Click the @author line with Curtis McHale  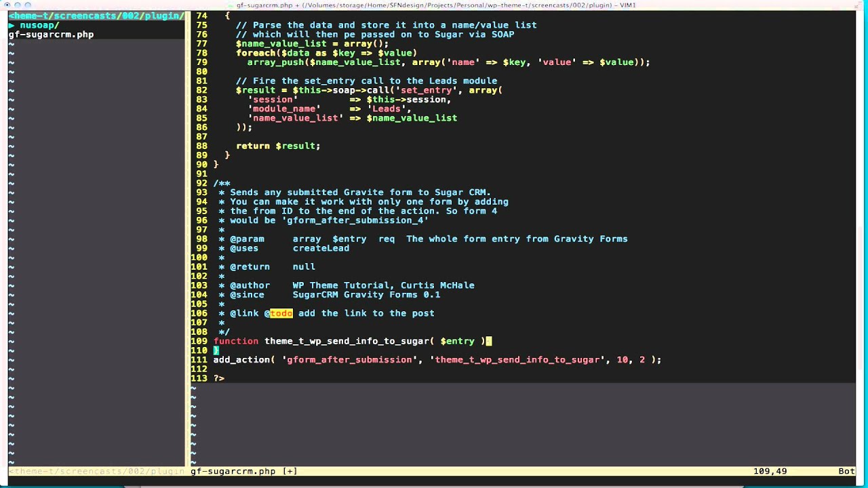pyautogui.click(x=347, y=285)
